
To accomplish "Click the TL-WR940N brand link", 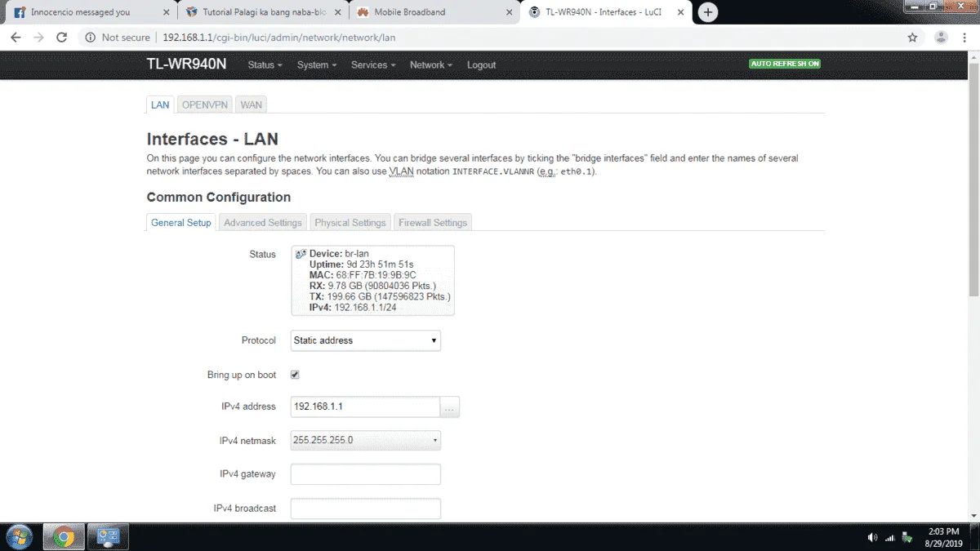I will (186, 64).
